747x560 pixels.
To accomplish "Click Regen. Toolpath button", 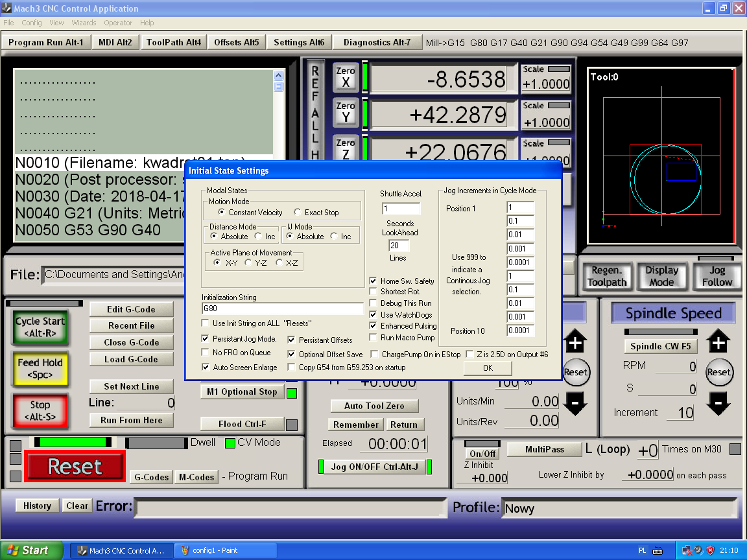I will pyautogui.click(x=607, y=276).
